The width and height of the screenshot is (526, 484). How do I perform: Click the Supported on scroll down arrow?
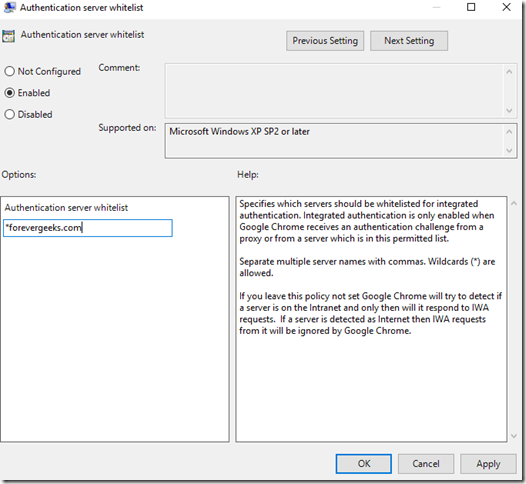(x=509, y=151)
